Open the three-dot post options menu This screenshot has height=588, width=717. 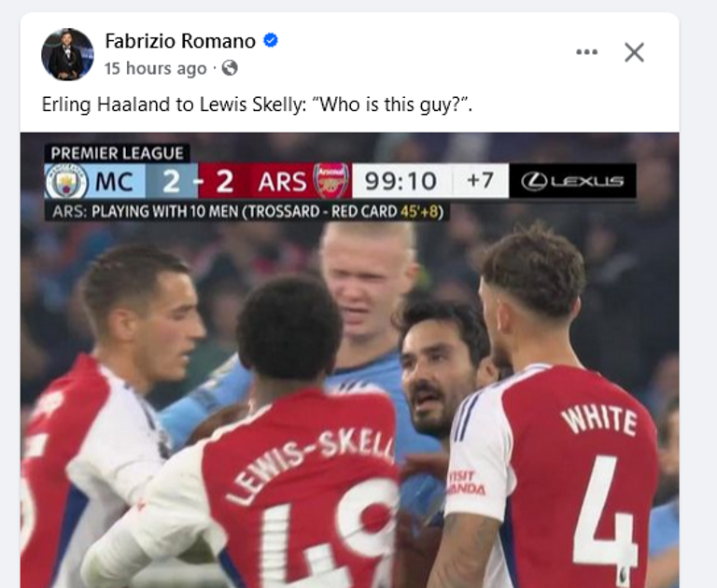click(x=586, y=52)
